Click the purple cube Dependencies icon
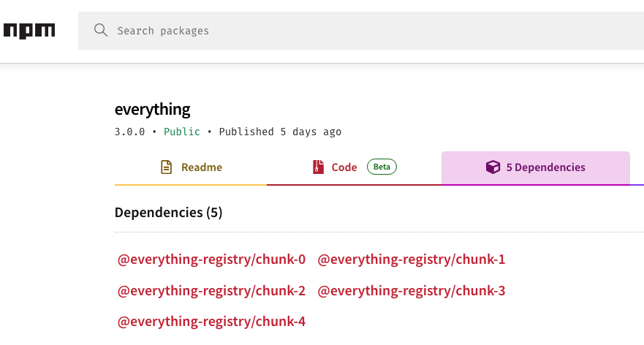Image resolution: width=644 pixels, height=345 pixels. click(x=493, y=167)
